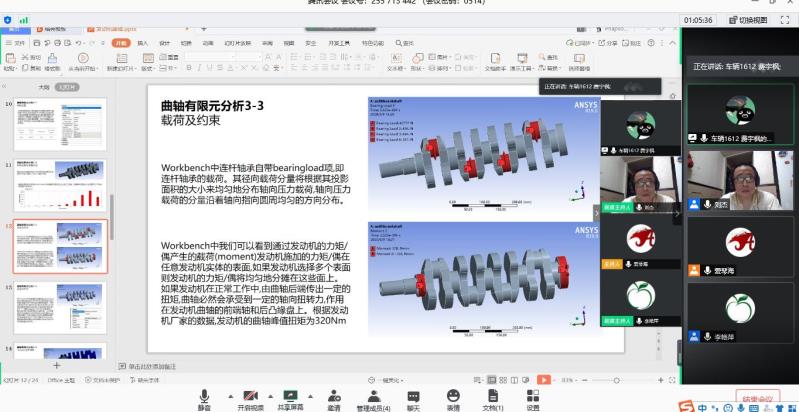Click the switch view (切换视图) button
Viewport: 799px width, 412px height.
[748, 20]
